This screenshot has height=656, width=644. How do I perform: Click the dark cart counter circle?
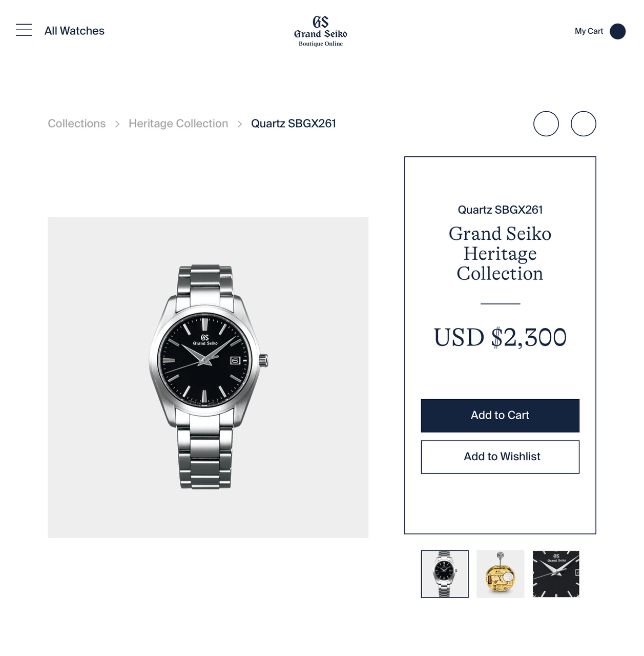617,31
